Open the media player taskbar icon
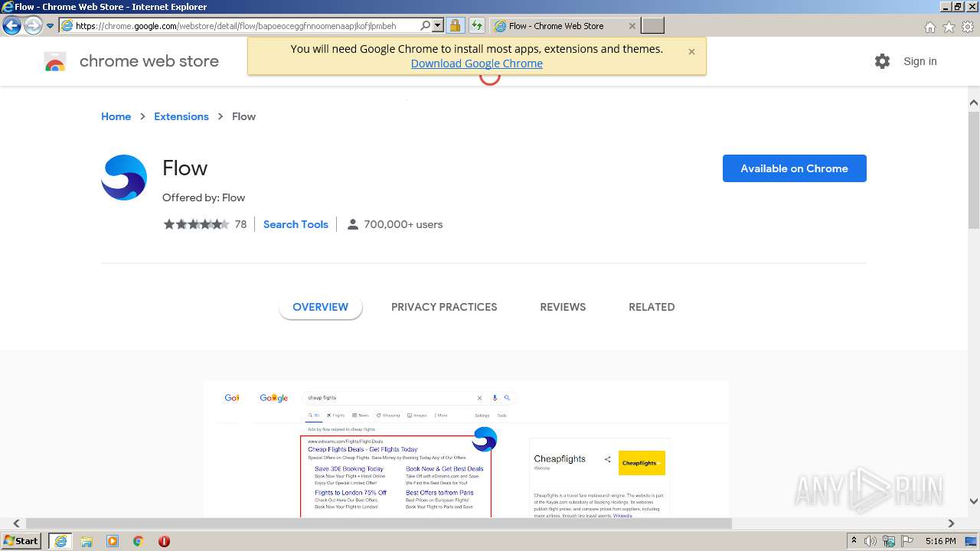This screenshot has height=551, width=980. 113,541
